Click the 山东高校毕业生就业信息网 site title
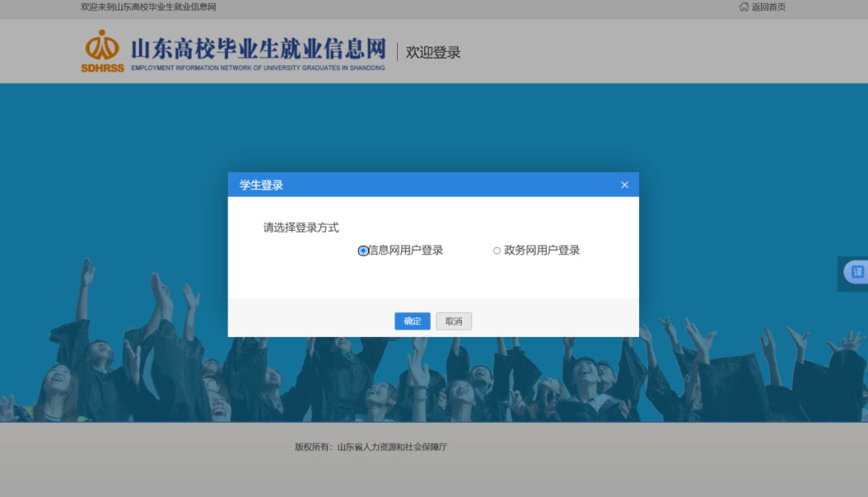This screenshot has width=868, height=497. [x=258, y=48]
